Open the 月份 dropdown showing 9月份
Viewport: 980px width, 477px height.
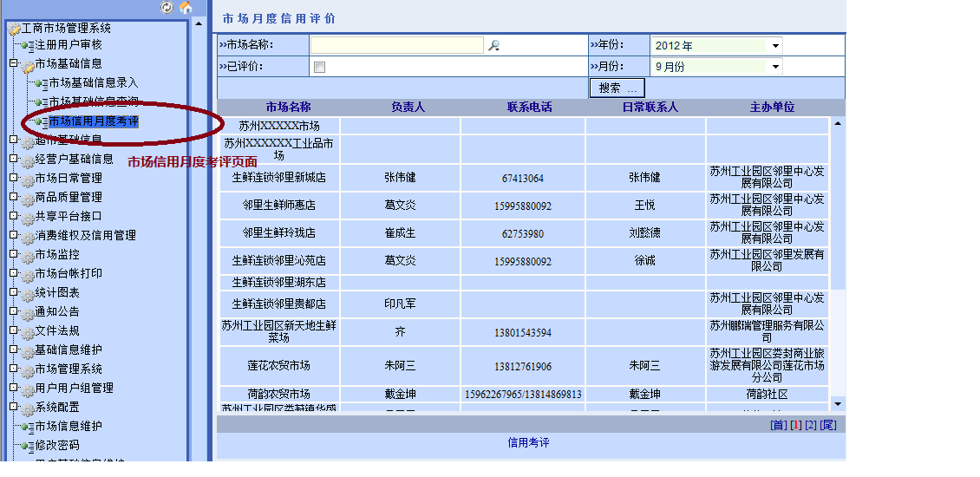[716, 66]
